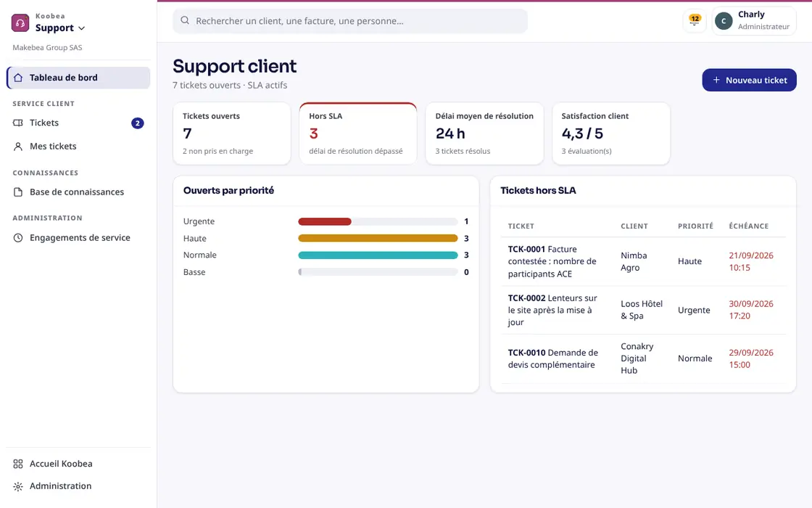Click client Conakry Digital Hub
Image resolution: width=812 pixels, height=508 pixels.
pyautogui.click(x=637, y=359)
